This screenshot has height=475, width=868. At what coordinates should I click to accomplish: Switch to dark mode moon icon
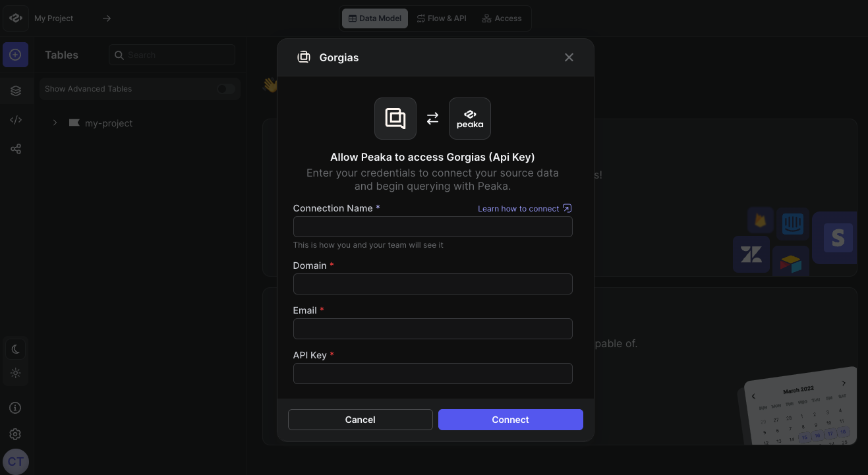point(16,349)
